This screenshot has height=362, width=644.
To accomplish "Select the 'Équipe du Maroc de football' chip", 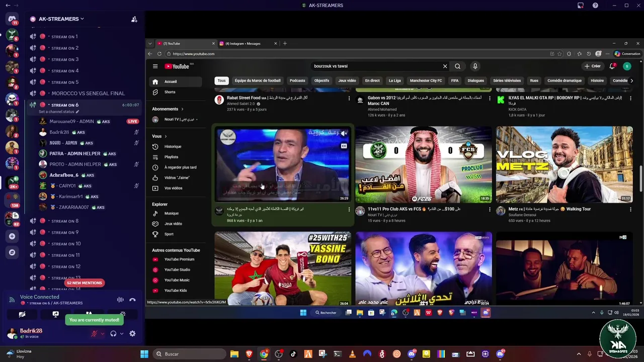I will [x=258, y=80].
